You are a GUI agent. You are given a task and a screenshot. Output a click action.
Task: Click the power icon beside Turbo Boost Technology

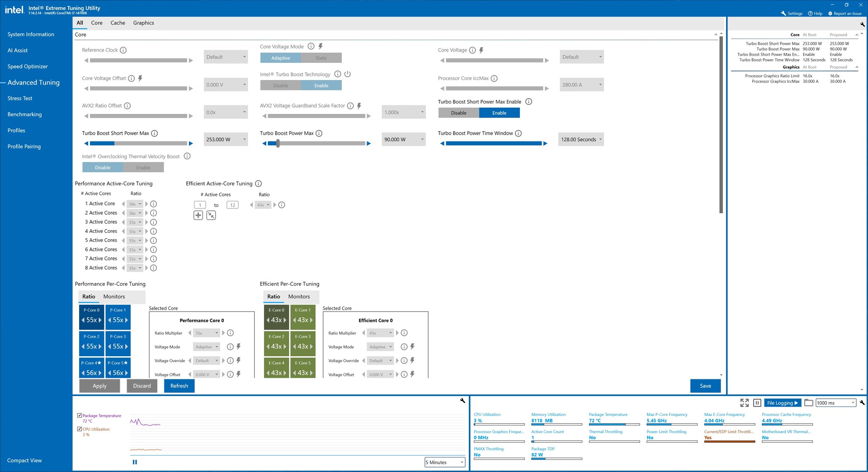click(x=348, y=74)
